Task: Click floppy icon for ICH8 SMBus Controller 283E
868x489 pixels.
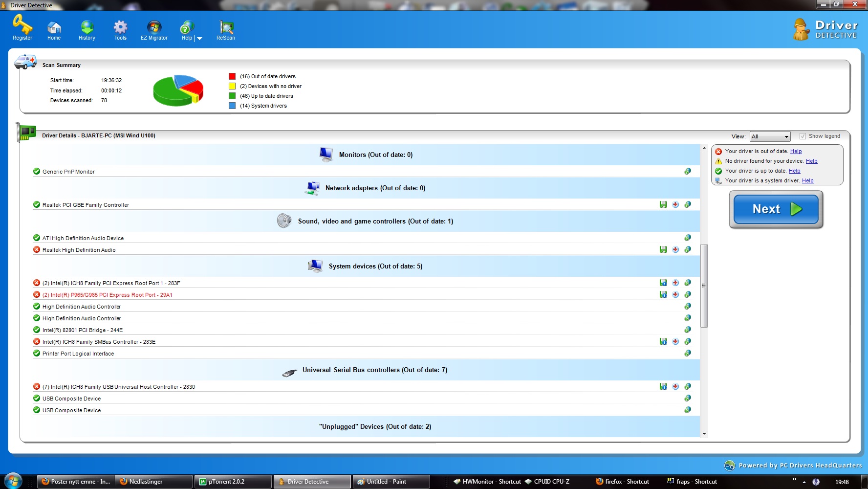Action: pos(663,341)
